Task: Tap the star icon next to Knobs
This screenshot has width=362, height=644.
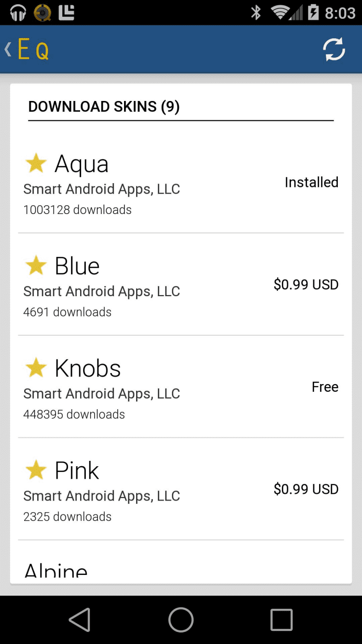Action: pyautogui.click(x=36, y=368)
